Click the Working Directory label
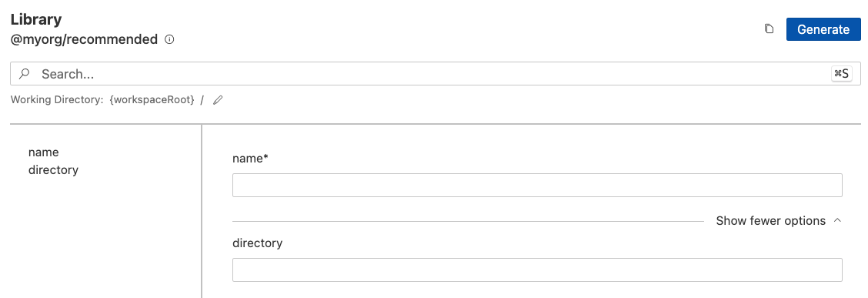 click(x=57, y=100)
